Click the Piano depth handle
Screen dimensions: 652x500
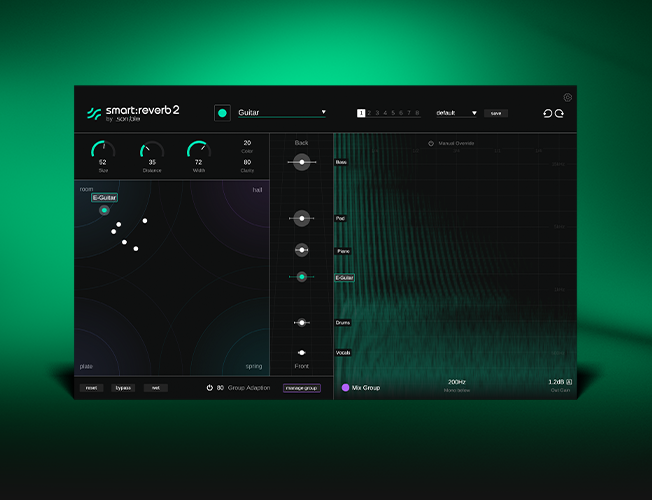[302, 250]
